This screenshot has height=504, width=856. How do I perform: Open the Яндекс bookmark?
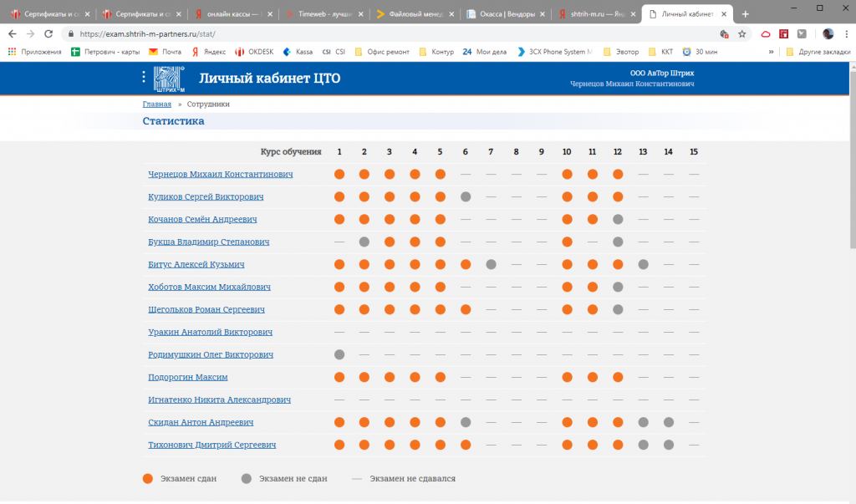point(208,52)
